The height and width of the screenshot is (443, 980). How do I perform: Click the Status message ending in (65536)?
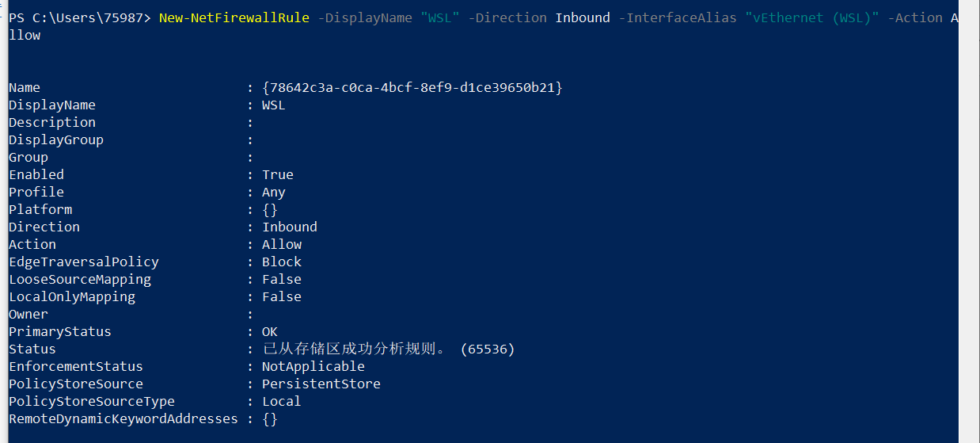coord(388,349)
